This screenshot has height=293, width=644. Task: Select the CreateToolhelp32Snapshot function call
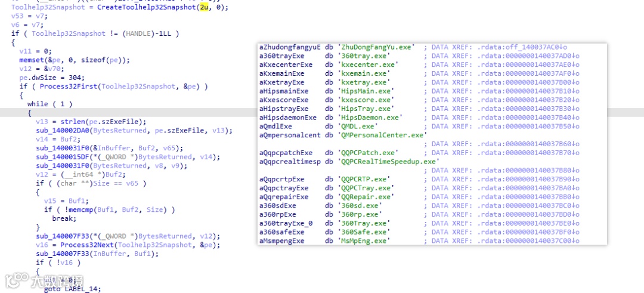tap(147, 7)
